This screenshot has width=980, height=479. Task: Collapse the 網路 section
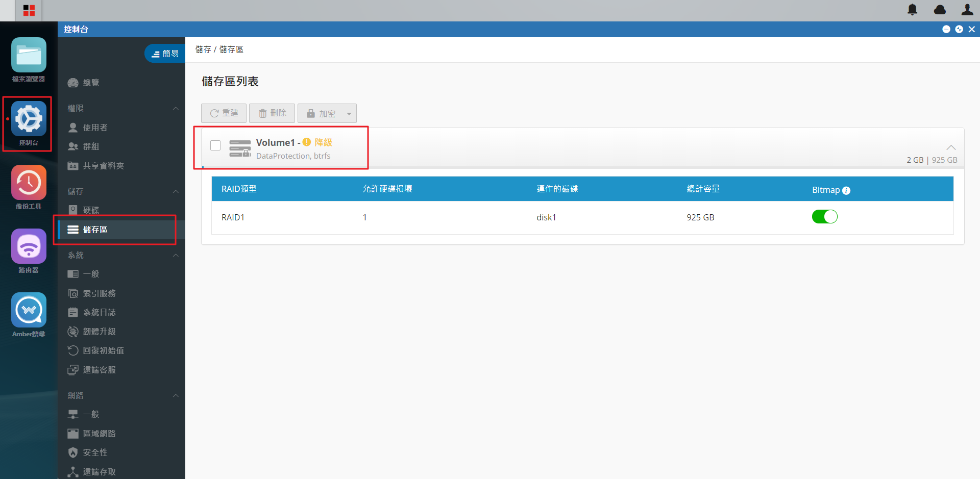(176, 395)
